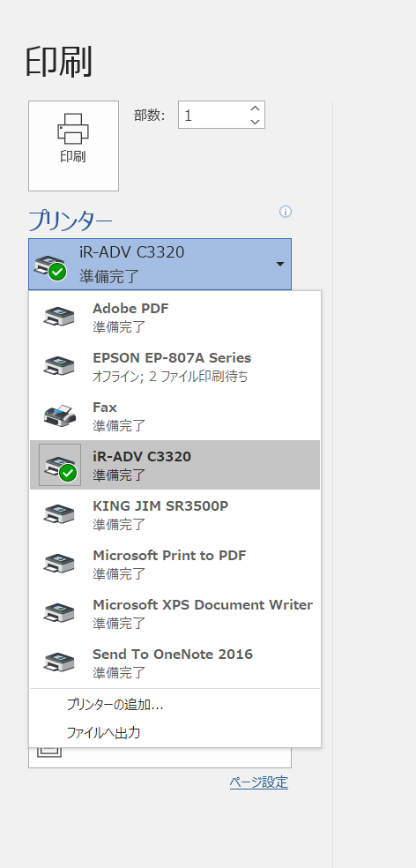
Task: Open Add Printer (プリンターの追加...) option
Action: pyautogui.click(x=175, y=705)
